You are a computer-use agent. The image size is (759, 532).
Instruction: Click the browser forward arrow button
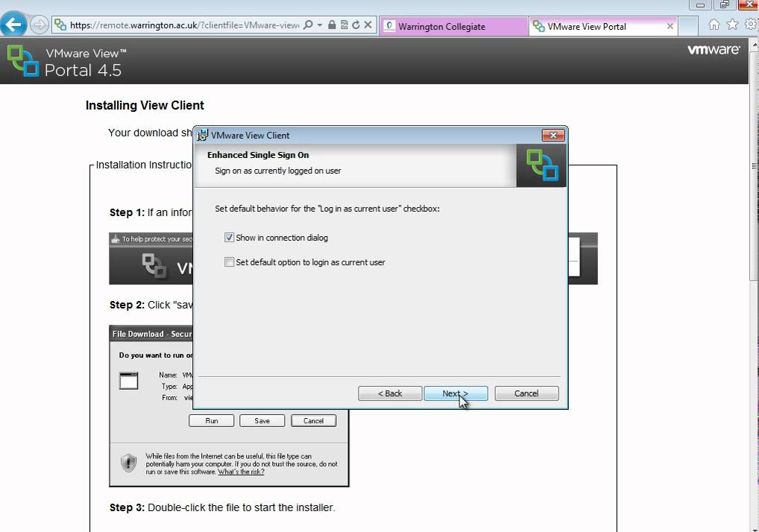point(40,25)
